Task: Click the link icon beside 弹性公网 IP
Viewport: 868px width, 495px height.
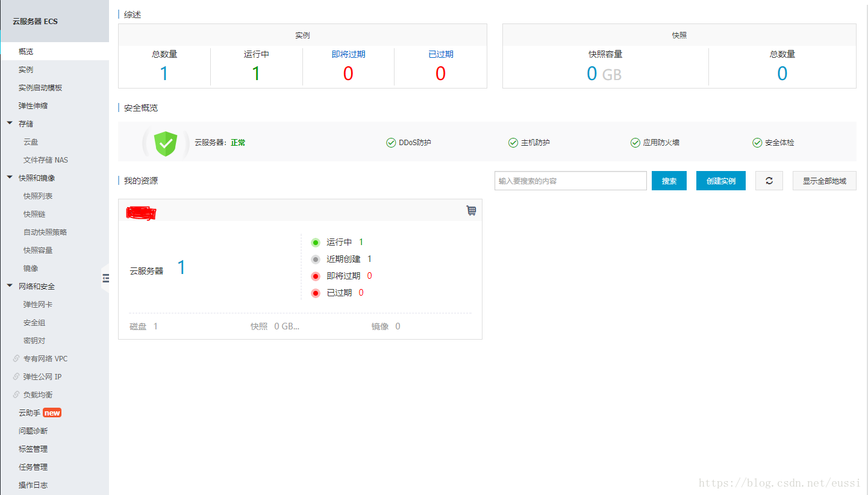Action: pyautogui.click(x=16, y=376)
